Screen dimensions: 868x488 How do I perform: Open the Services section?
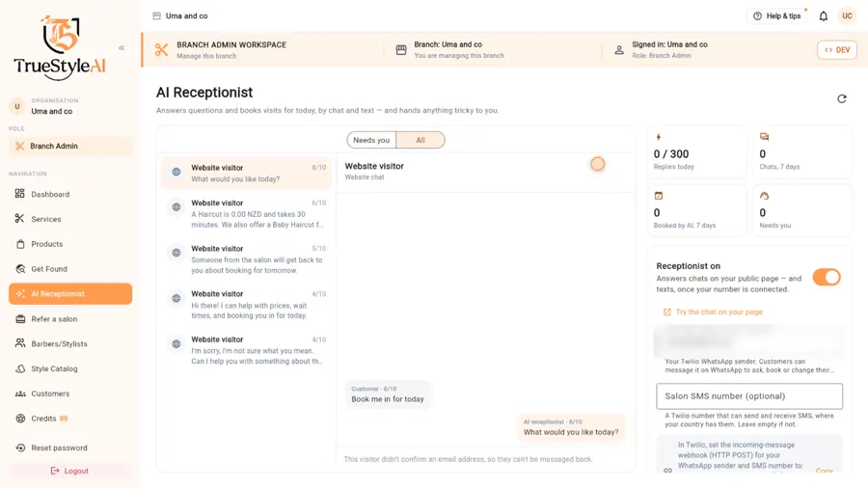70,219
